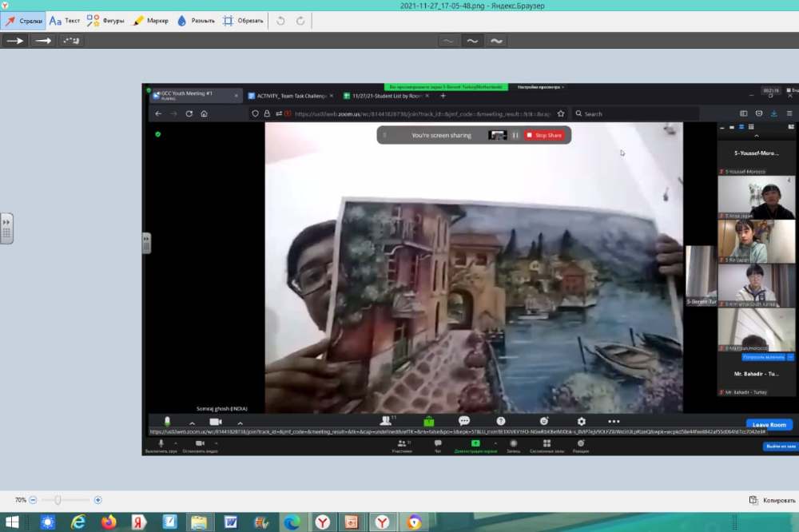799x532 pixels.
Task: Open Microsoft Word from the taskbar
Action: coord(230,522)
